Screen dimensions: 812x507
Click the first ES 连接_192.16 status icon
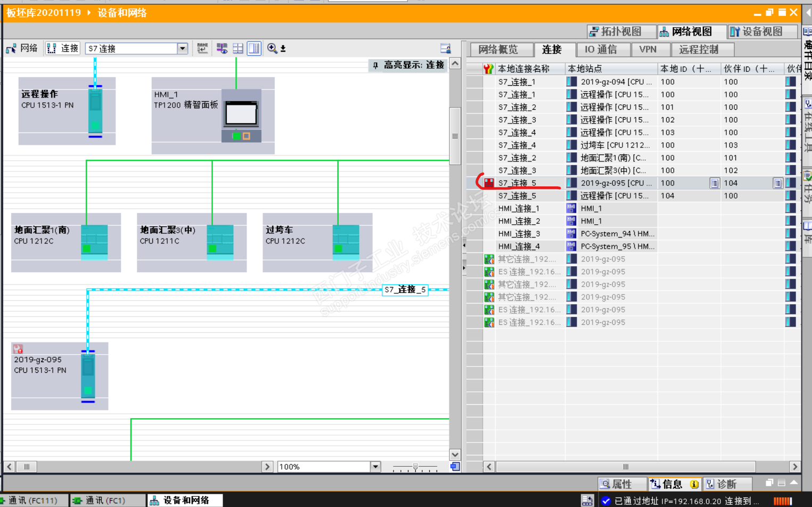pos(489,272)
